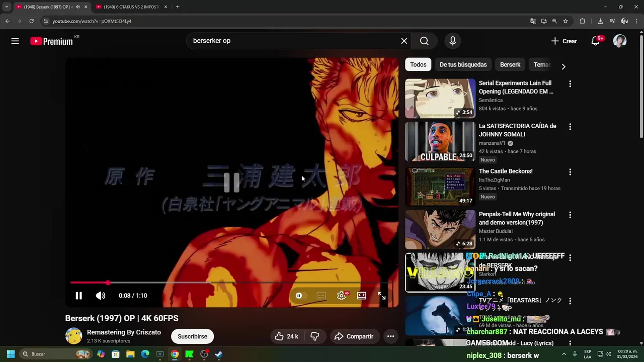
Task: Like the video with 24 k button
Action: (x=286, y=336)
